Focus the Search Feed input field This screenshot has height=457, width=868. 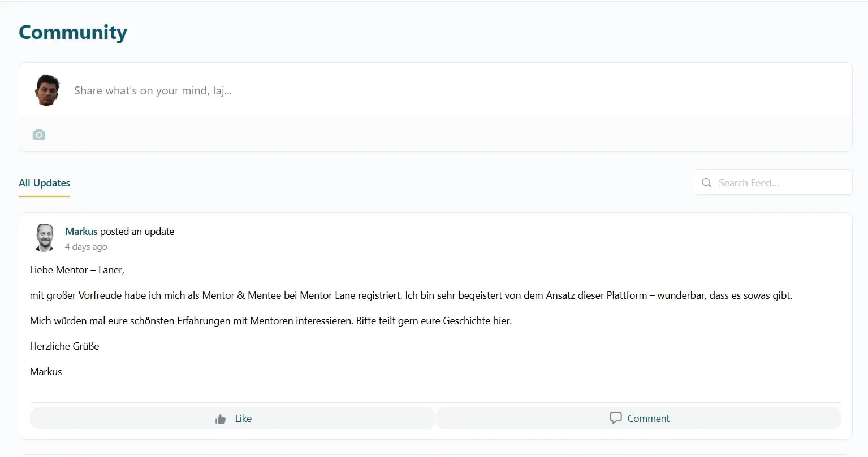click(x=780, y=183)
